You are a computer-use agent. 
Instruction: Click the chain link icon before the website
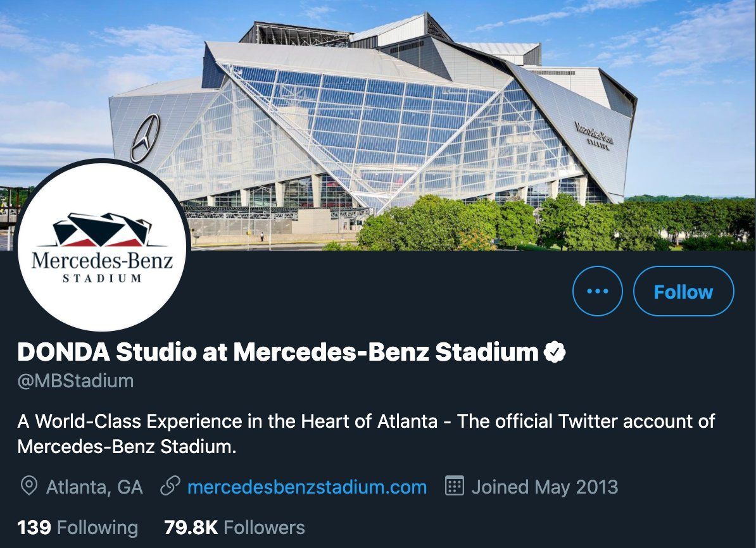(x=170, y=487)
